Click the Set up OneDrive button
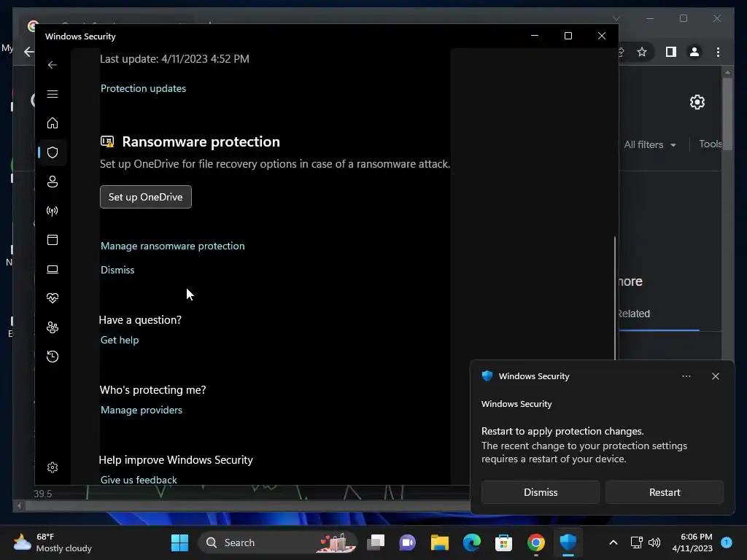Viewport: 747px width, 560px height. tap(146, 197)
